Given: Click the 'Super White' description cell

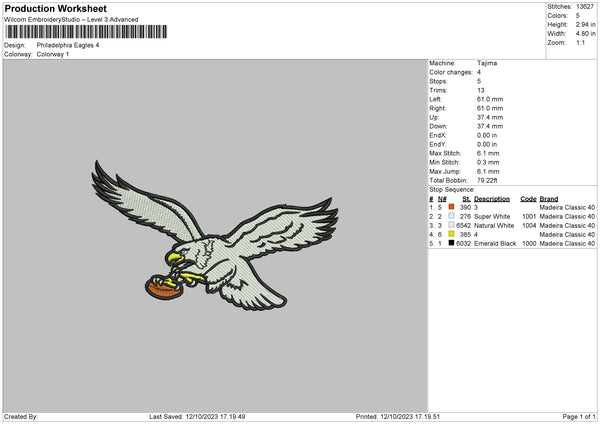Looking at the screenshot, I should [492, 217].
